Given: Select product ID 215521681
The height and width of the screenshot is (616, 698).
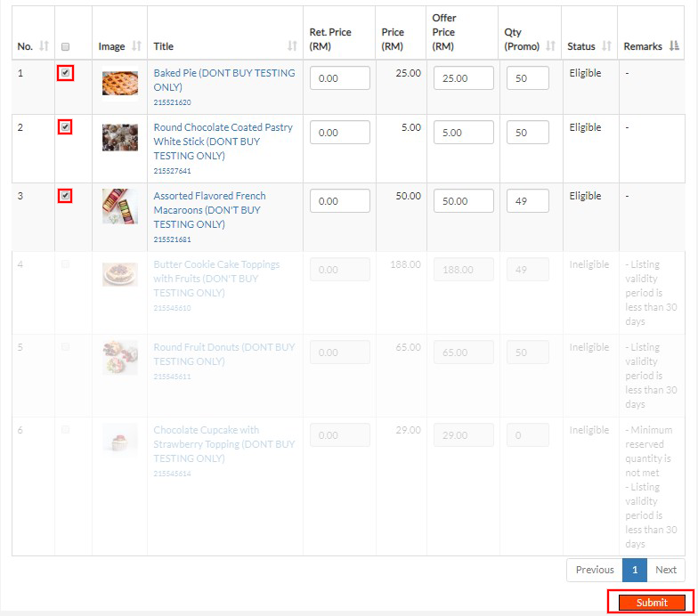Looking at the screenshot, I should point(173,239).
